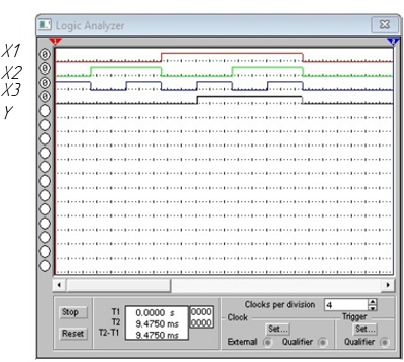Image resolution: width=404 pixels, height=362 pixels.
Task: Click the black Y waveform trace
Action: pos(249,96)
